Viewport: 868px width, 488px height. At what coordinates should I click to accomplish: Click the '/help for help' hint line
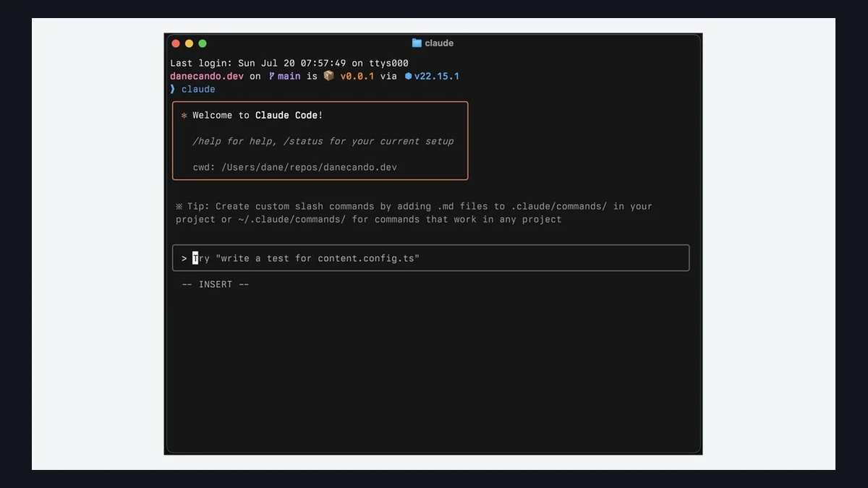coord(323,142)
